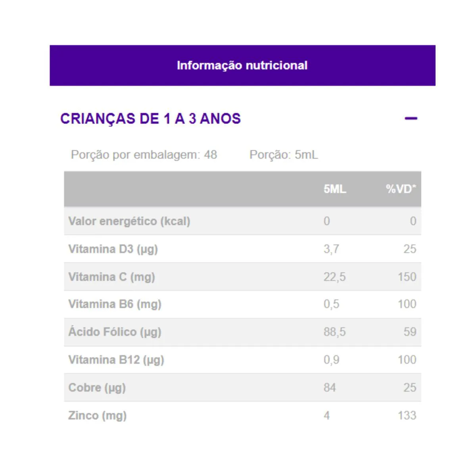
Task: Click the 22,5 value for Vitamina C
Action: click(x=334, y=277)
